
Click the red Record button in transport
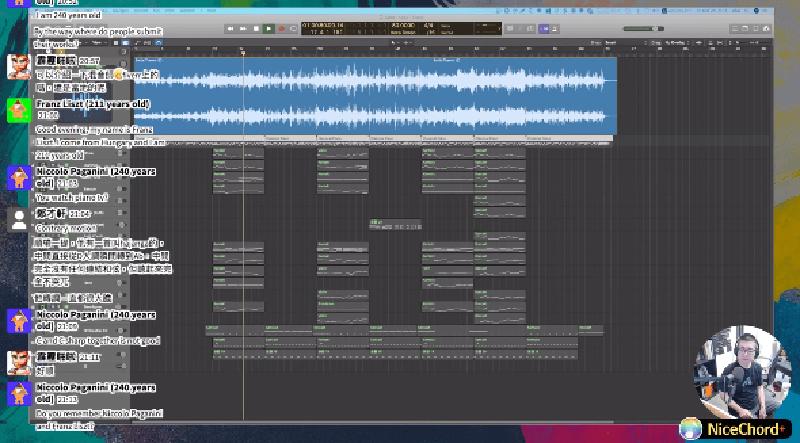[x=281, y=28]
